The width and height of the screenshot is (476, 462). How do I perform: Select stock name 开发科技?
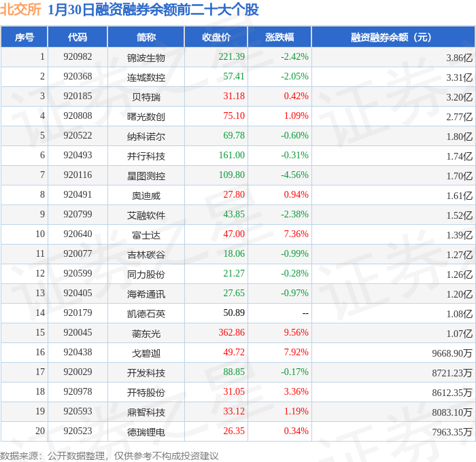click(x=146, y=373)
